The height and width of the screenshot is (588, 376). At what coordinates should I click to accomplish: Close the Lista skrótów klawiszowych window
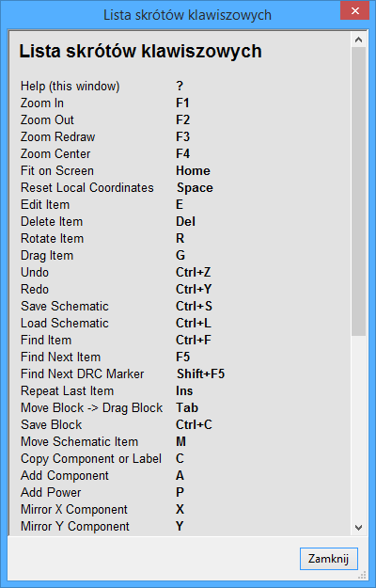355,10
